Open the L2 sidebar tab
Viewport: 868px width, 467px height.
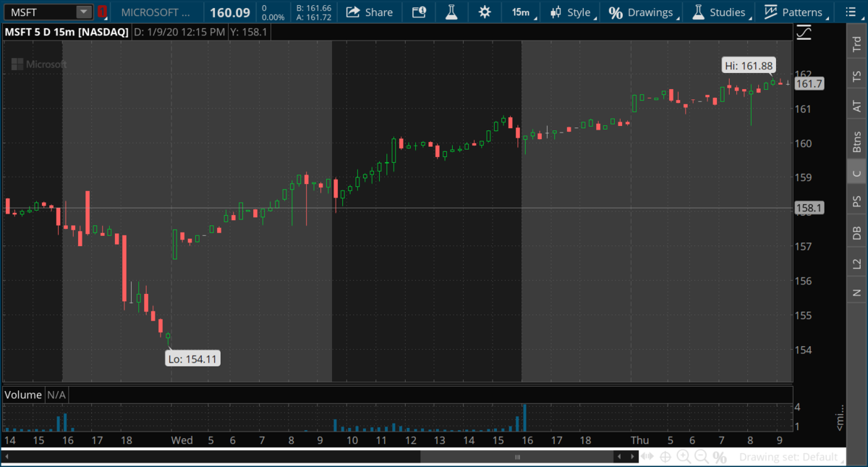(x=857, y=264)
